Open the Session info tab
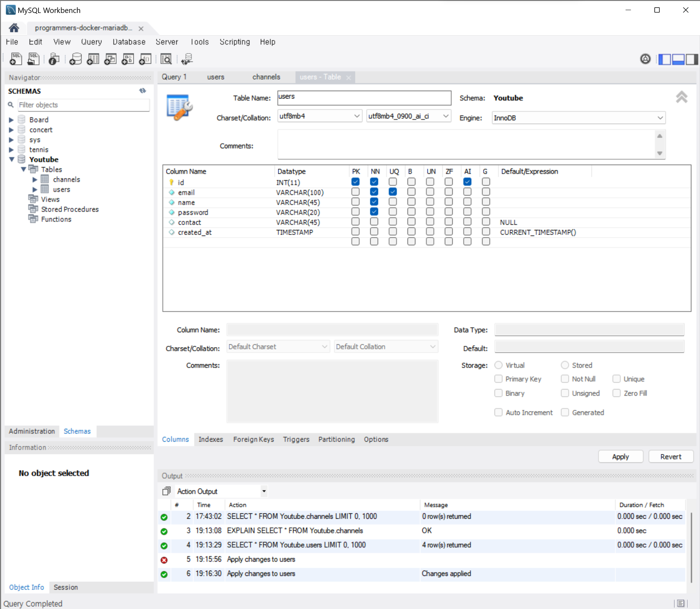700x609 pixels. coord(65,587)
